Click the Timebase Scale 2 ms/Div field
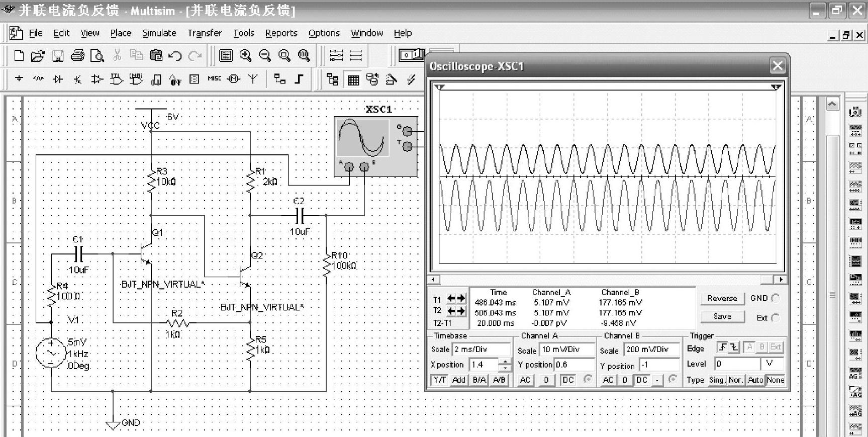868x437 pixels. (x=481, y=349)
